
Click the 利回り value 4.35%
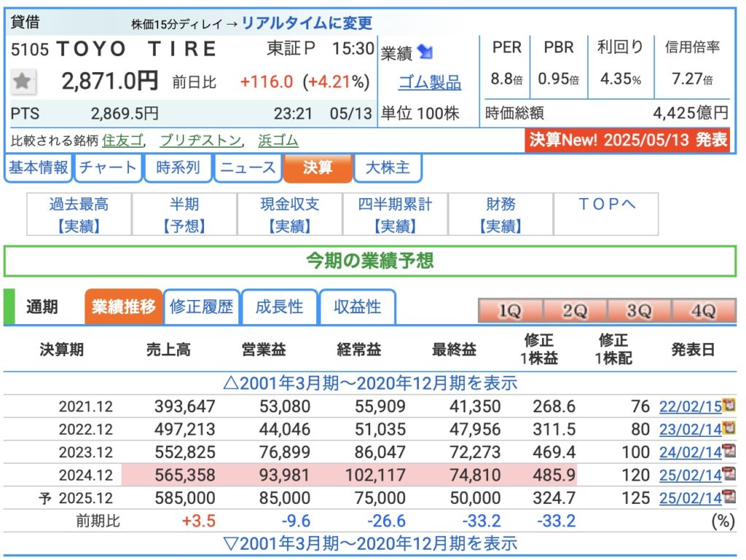621,79
